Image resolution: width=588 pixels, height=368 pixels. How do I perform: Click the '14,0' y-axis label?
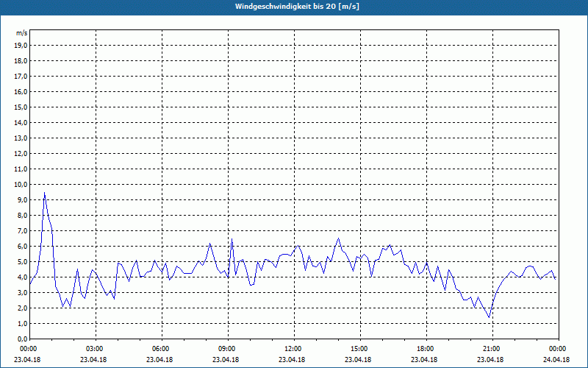point(22,122)
